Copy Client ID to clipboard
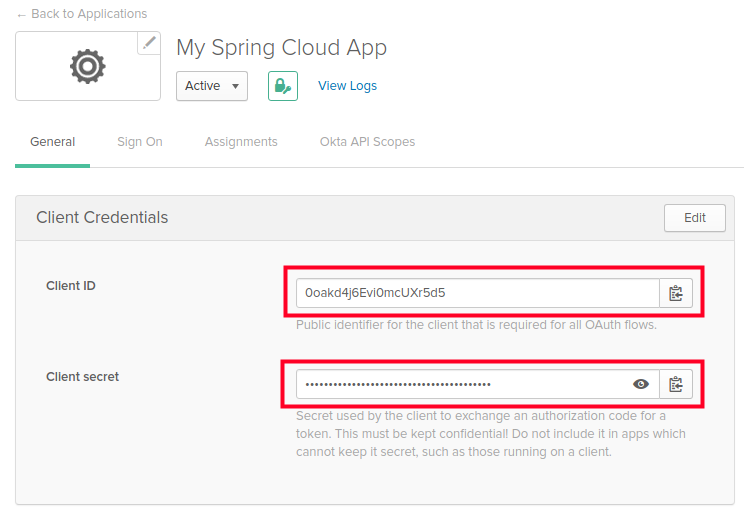 (676, 293)
